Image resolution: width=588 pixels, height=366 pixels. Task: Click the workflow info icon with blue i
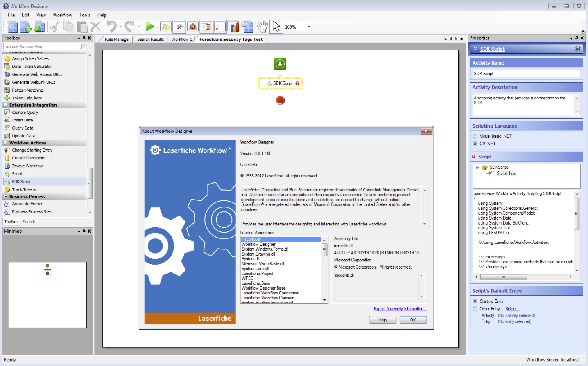coord(247,27)
